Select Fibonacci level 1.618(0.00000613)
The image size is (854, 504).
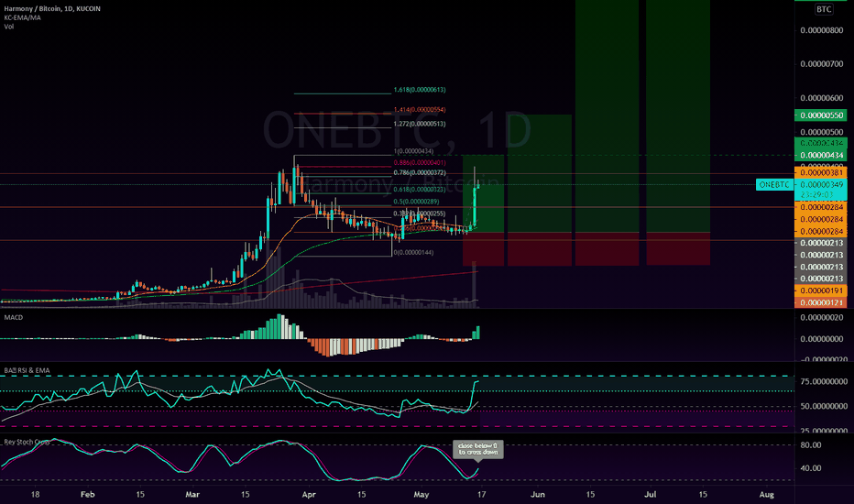point(420,90)
